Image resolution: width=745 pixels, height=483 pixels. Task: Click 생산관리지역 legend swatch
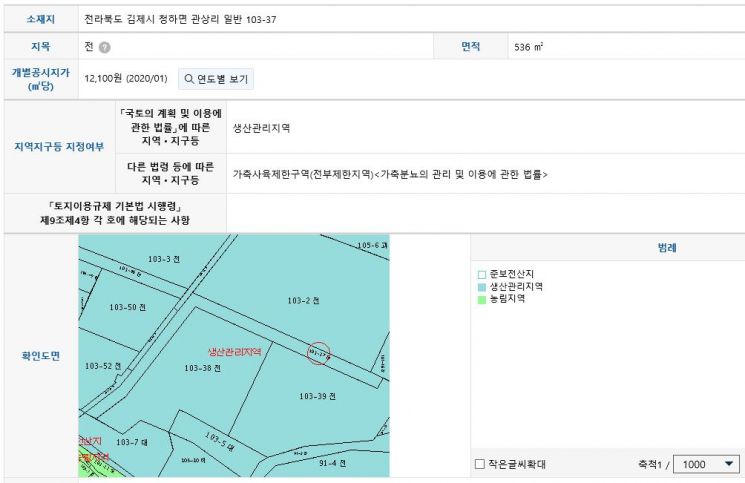[482, 287]
